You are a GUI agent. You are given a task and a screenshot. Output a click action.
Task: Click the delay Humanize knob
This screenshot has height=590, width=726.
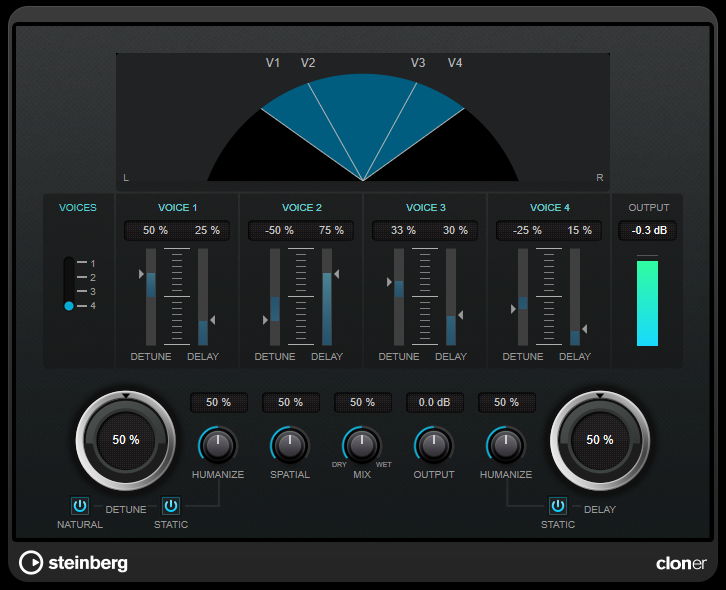[506, 445]
